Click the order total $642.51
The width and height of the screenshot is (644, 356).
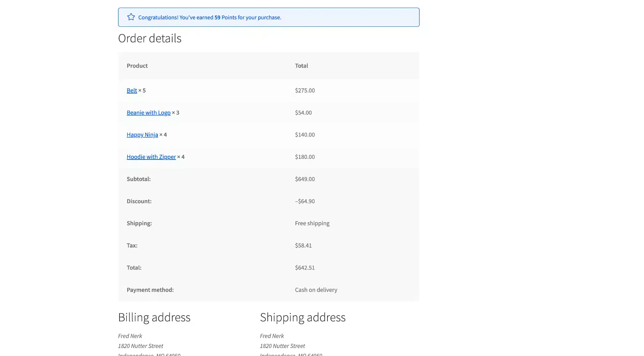pos(305,268)
